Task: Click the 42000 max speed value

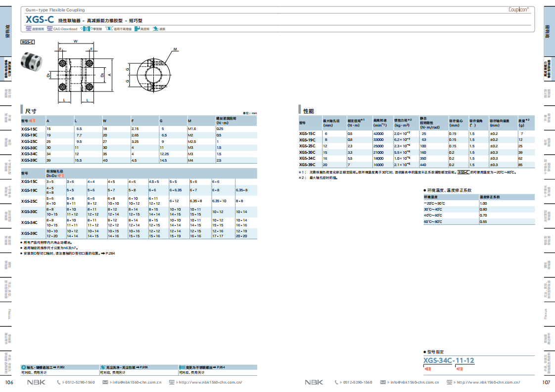Action: 378,134
